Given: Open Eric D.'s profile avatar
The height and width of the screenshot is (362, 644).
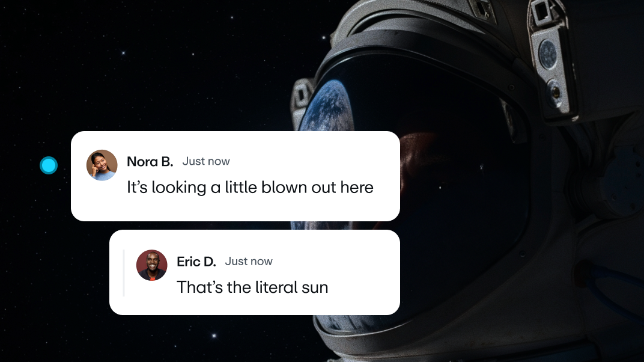Looking at the screenshot, I should click(x=151, y=265).
